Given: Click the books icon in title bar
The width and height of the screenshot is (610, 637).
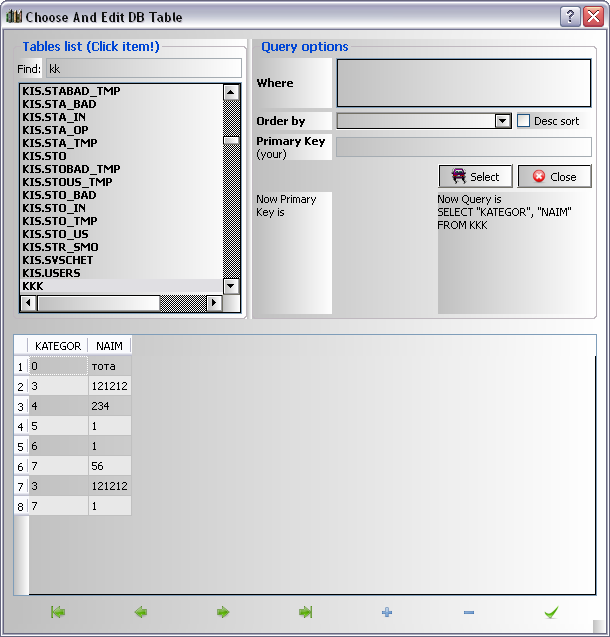Looking at the screenshot, I should [14, 17].
